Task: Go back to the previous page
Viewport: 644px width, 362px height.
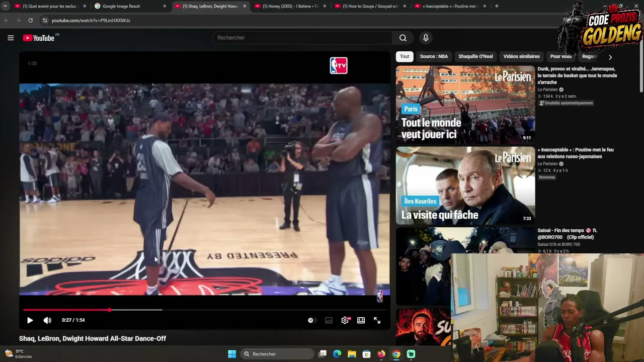Action: [6, 21]
